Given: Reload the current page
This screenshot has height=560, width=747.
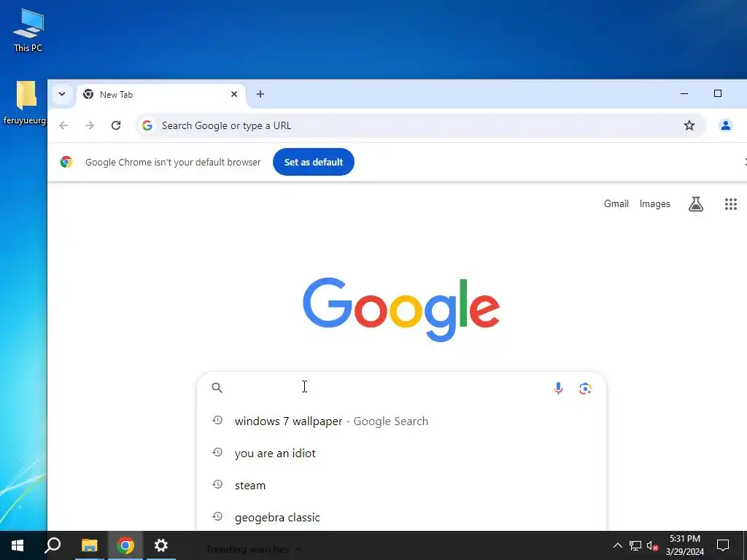Looking at the screenshot, I should 116,125.
